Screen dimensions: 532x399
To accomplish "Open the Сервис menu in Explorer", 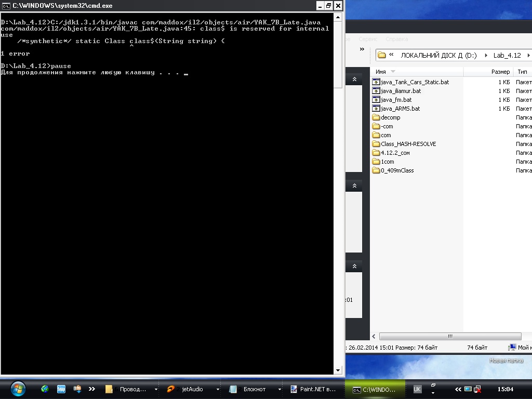I will 368,39.
